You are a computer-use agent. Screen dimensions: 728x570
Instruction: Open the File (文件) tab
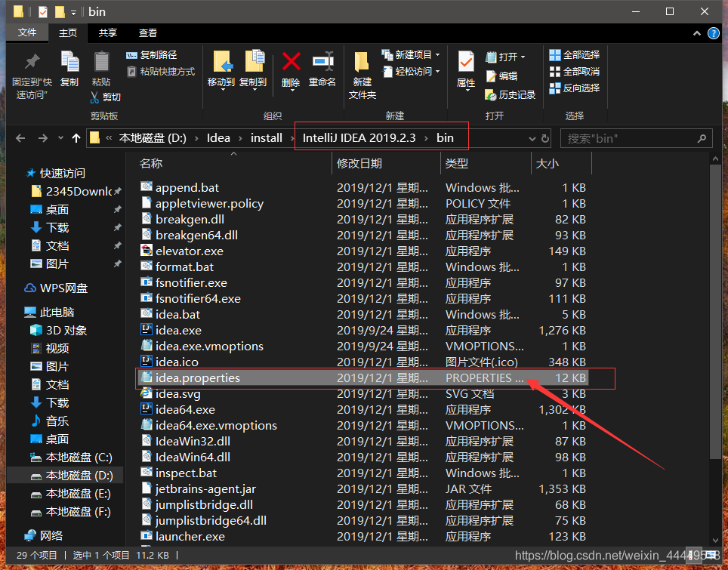pos(27,32)
